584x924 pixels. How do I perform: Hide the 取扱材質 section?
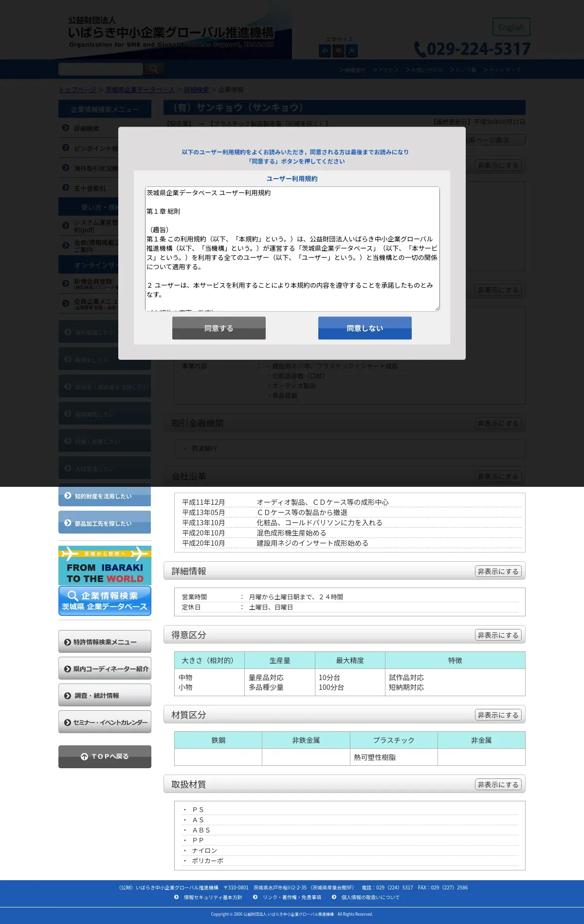(x=498, y=785)
